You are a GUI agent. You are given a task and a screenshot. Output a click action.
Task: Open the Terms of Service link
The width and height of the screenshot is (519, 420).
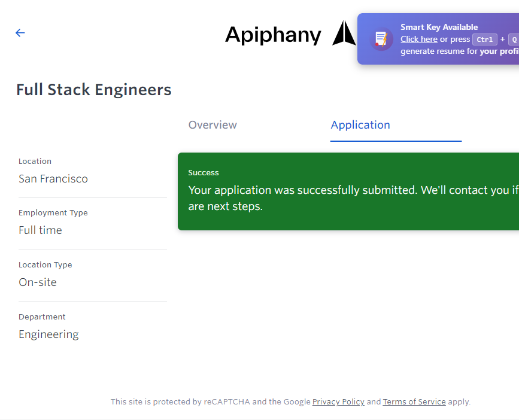pos(414,402)
